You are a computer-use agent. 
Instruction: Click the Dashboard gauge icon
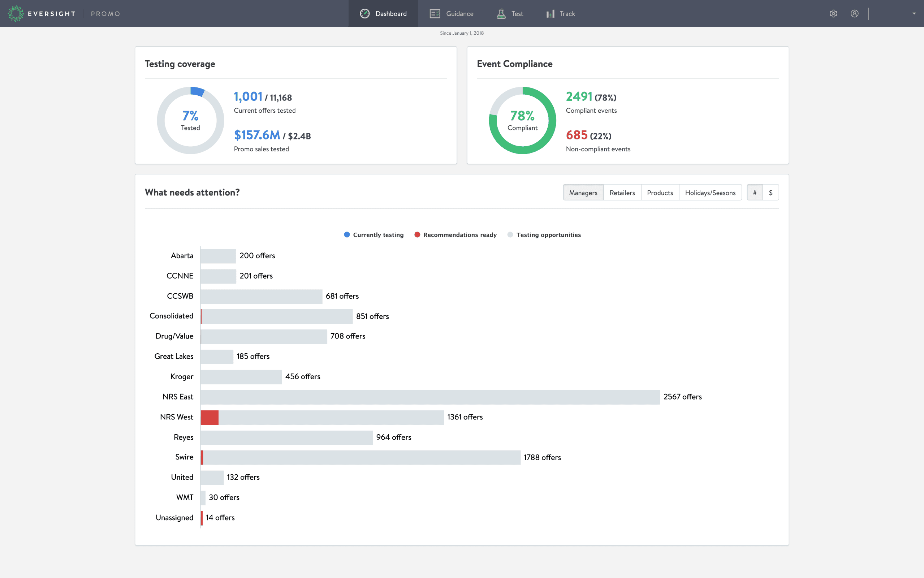pyautogui.click(x=364, y=13)
